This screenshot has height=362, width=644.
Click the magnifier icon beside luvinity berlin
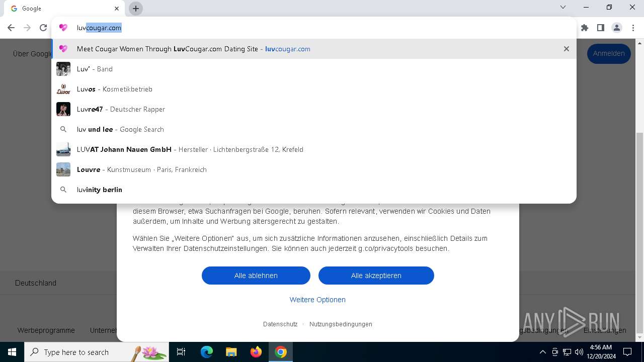(63, 190)
